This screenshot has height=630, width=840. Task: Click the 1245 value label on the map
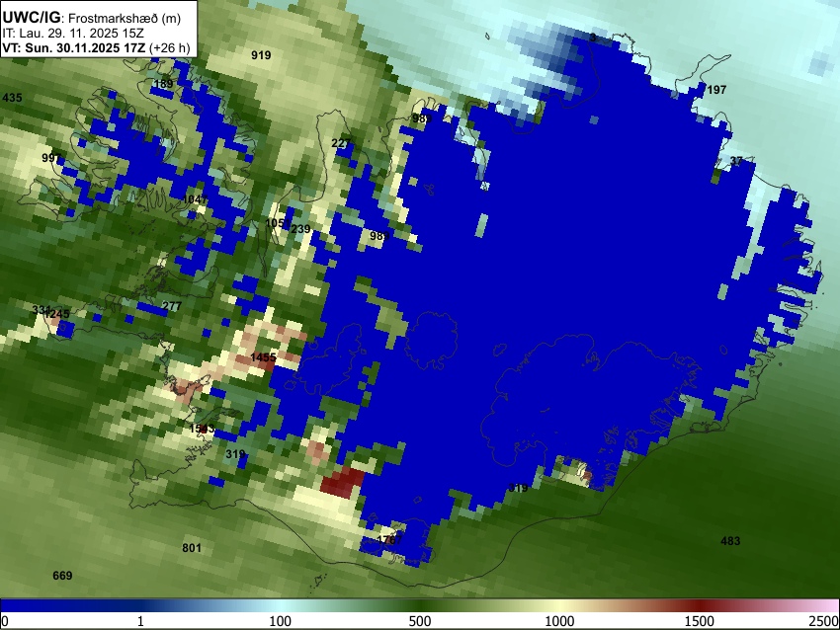pyautogui.click(x=57, y=314)
